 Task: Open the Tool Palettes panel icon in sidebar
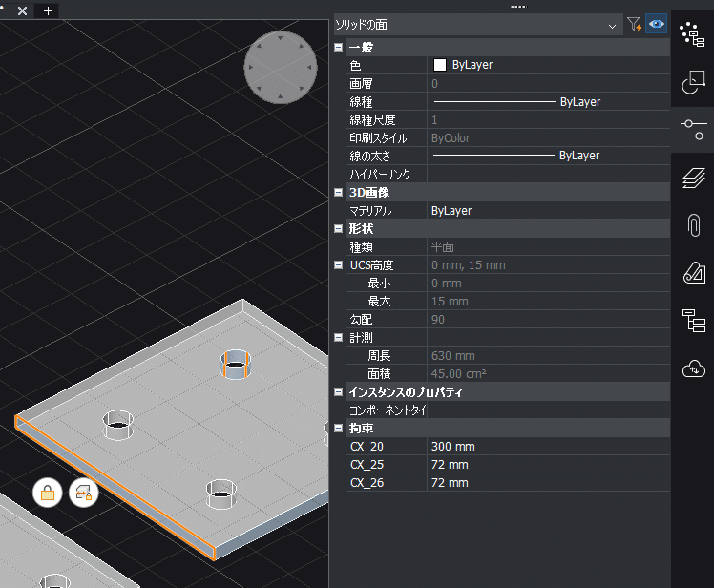(693, 82)
